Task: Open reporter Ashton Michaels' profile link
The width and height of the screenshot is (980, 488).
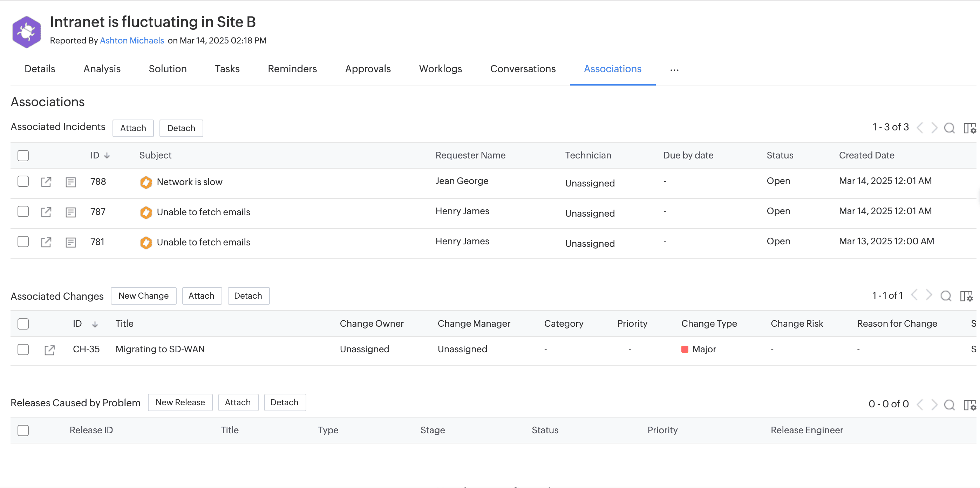Action: 132,41
